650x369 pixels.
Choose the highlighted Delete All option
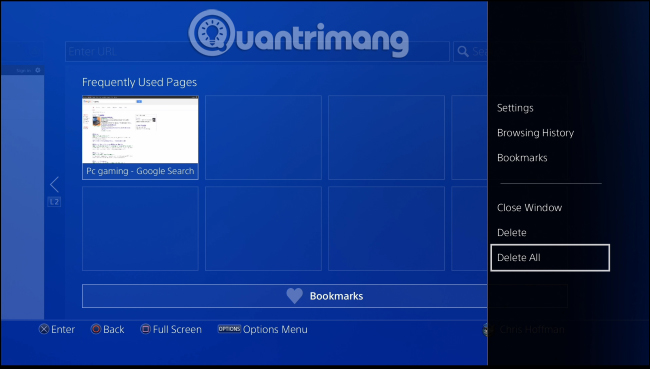coord(550,257)
